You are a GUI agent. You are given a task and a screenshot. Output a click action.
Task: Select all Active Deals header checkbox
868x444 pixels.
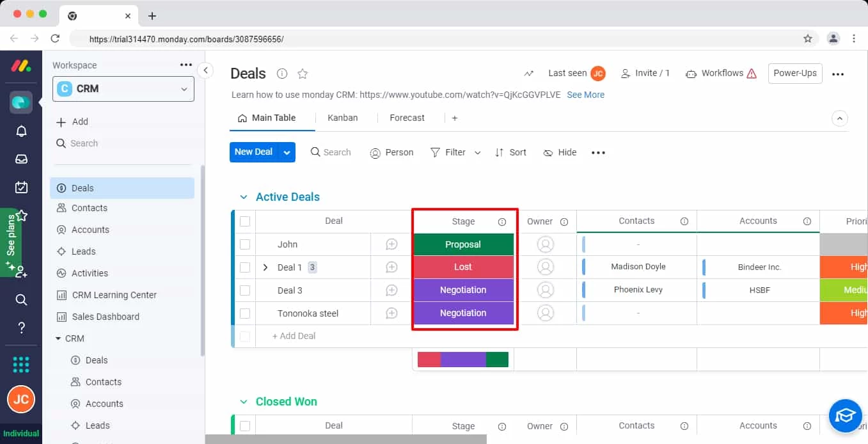click(x=245, y=221)
